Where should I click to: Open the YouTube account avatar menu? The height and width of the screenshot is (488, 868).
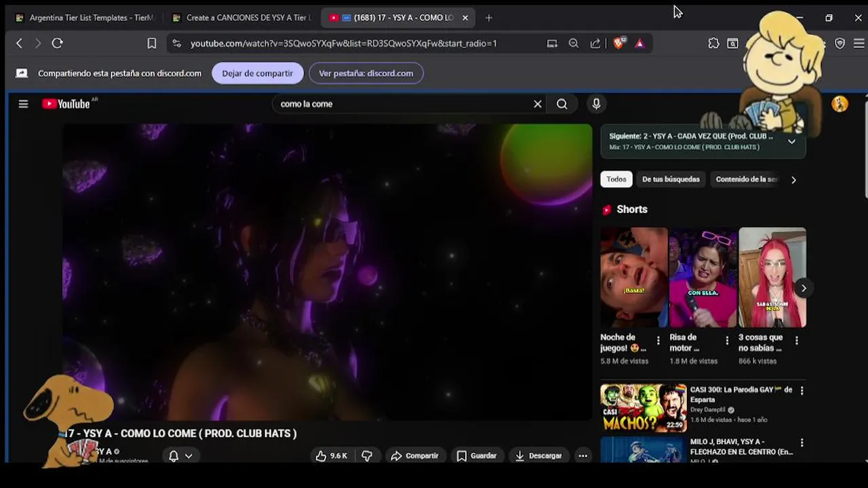tap(840, 104)
